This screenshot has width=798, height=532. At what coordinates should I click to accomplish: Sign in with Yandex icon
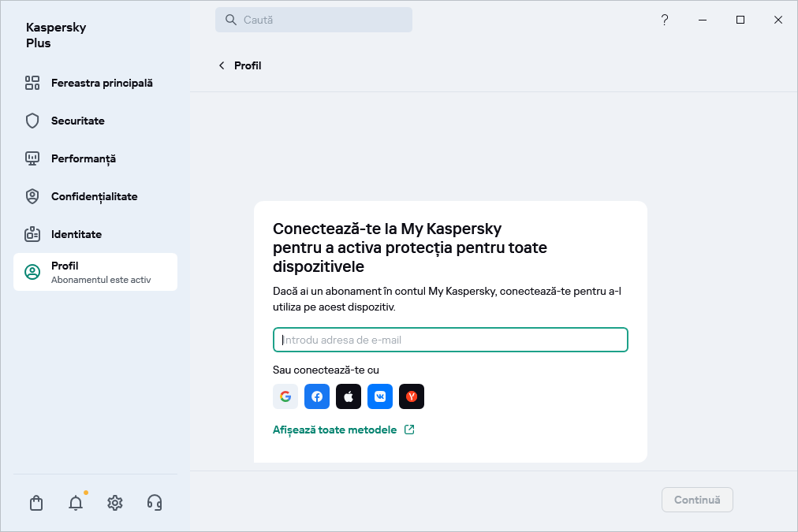412,396
